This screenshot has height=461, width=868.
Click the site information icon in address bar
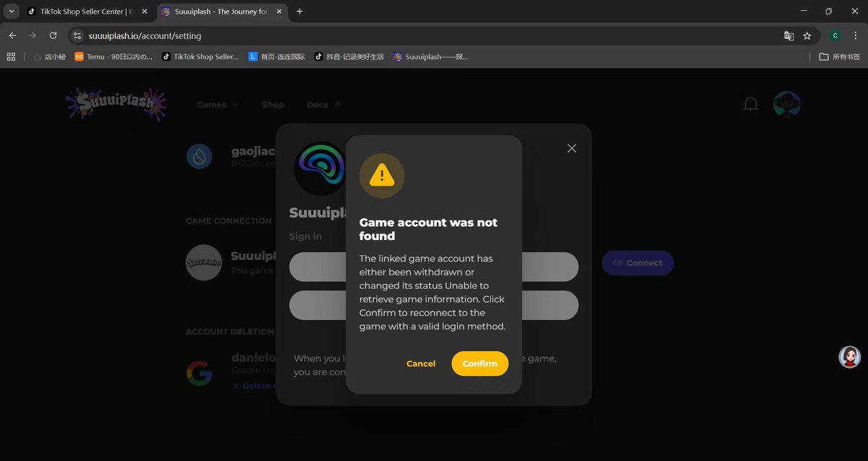click(77, 35)
